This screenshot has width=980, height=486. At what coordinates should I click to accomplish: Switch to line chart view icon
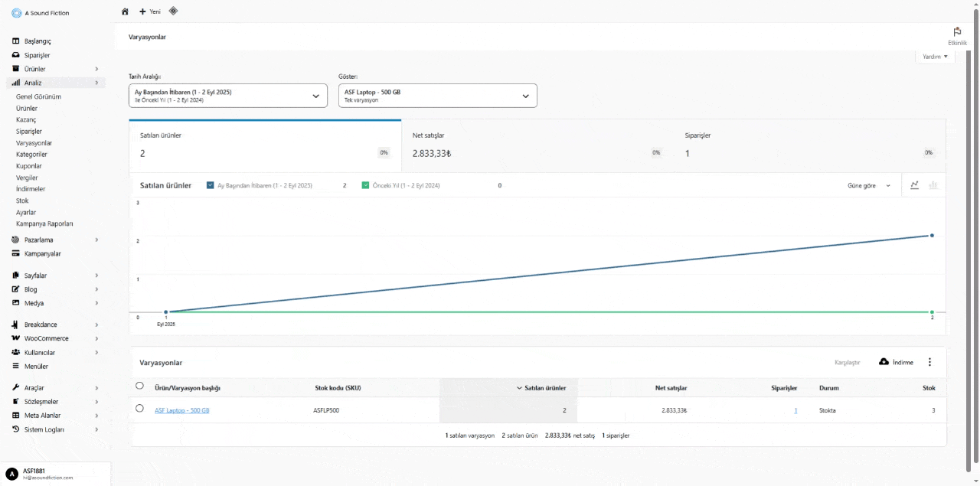coord(915,185)
